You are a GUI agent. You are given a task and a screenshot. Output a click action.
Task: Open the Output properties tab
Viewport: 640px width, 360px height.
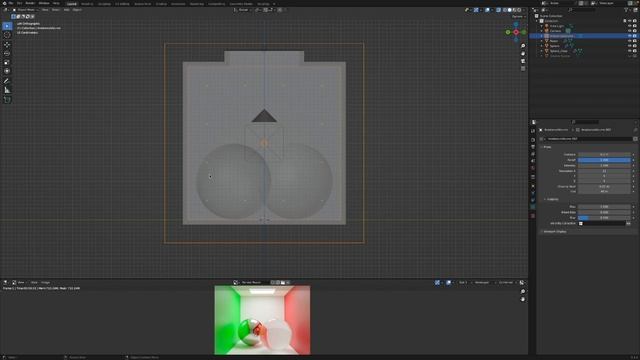[x=533, y=147]
